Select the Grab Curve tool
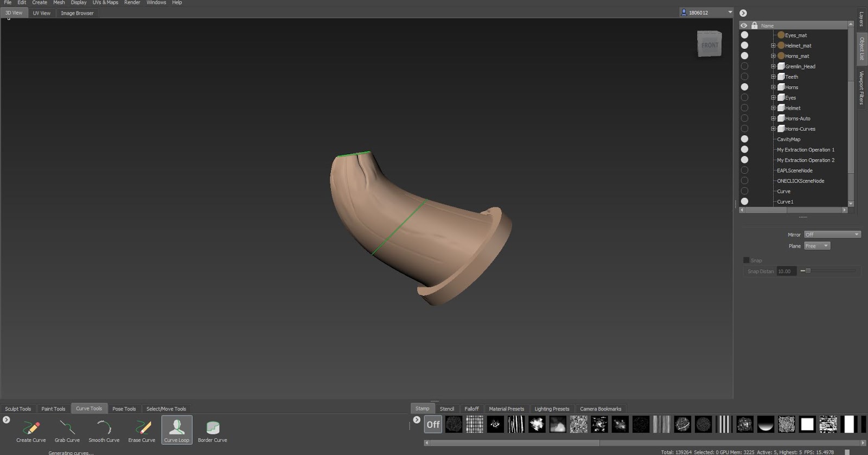Image resolution: width=868 pixels, height=455 pixels. pyautogui.click(x=67, y=431)
